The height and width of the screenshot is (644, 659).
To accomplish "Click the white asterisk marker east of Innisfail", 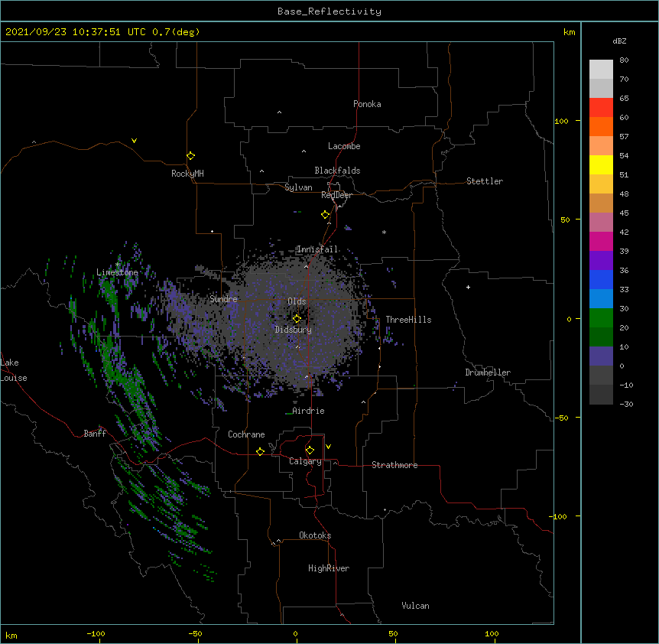I will coord(384,232).
